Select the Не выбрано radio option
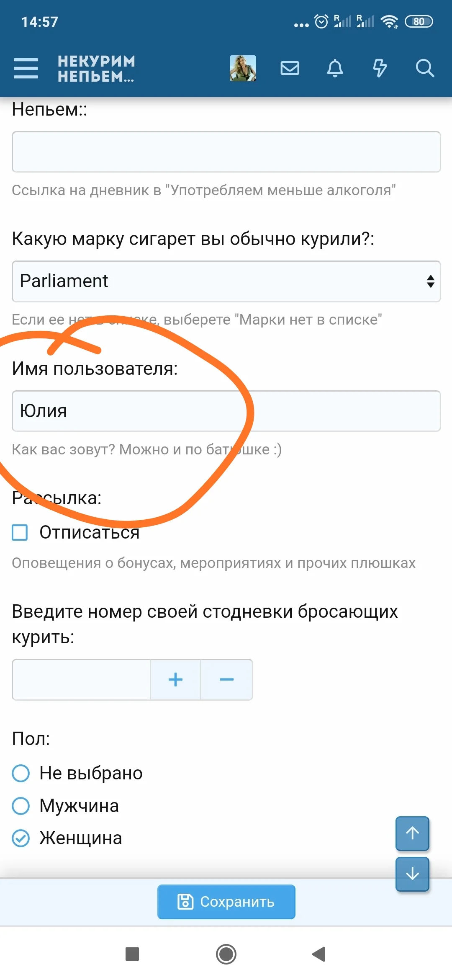 21,773
